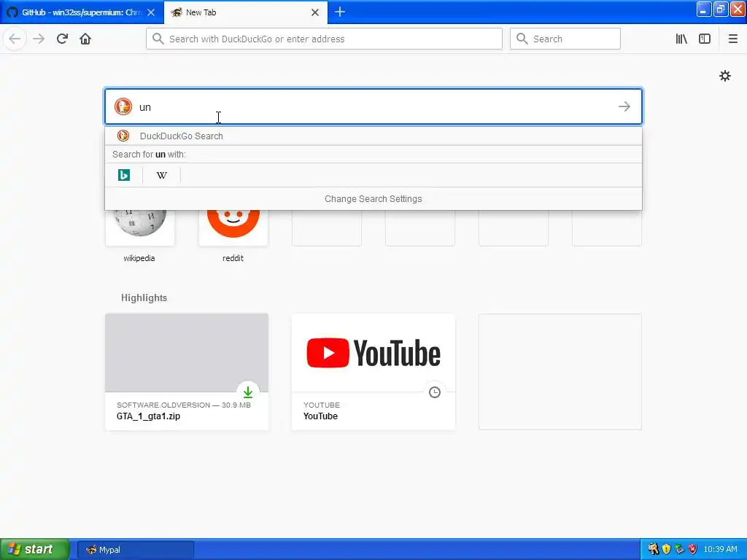The image size is (747, 560).
Task: Click the search arrow submit button
Action: [624, 106]
